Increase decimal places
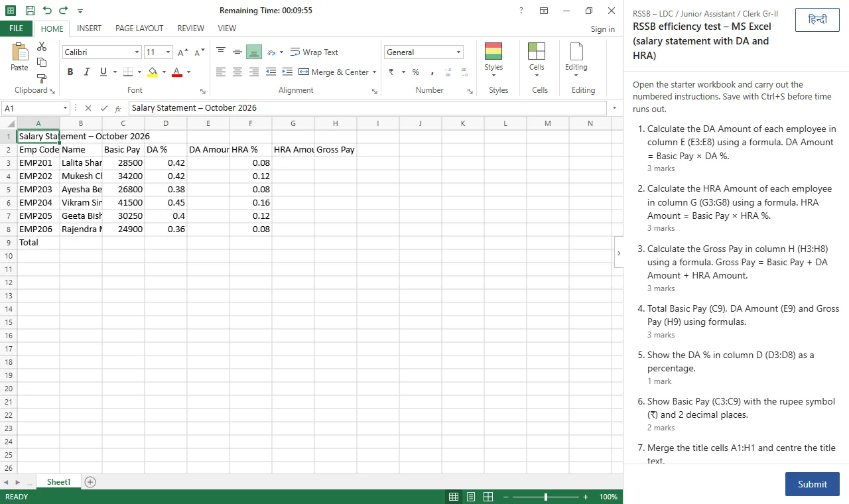The width and height of the screenshot is (849, 504). click(448, 72)
